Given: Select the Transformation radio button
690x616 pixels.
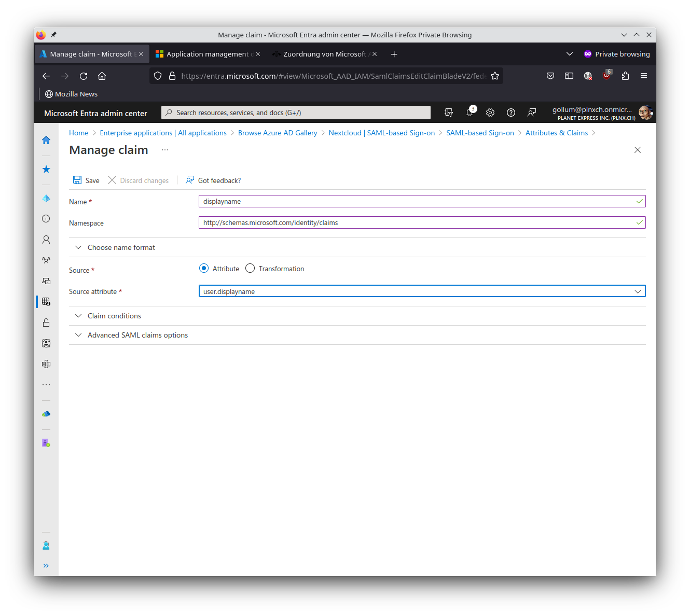Looking at the screenshot, I should pyautogui.click(x=250, y=268).
